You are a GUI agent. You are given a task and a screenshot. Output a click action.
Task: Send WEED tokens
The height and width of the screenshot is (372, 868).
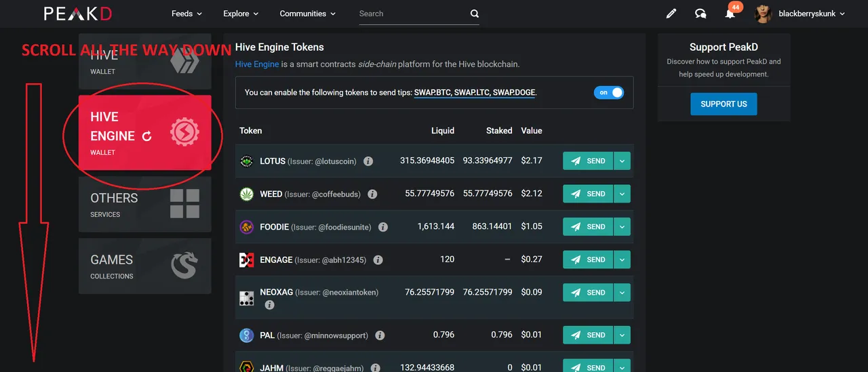pos(588,194)
